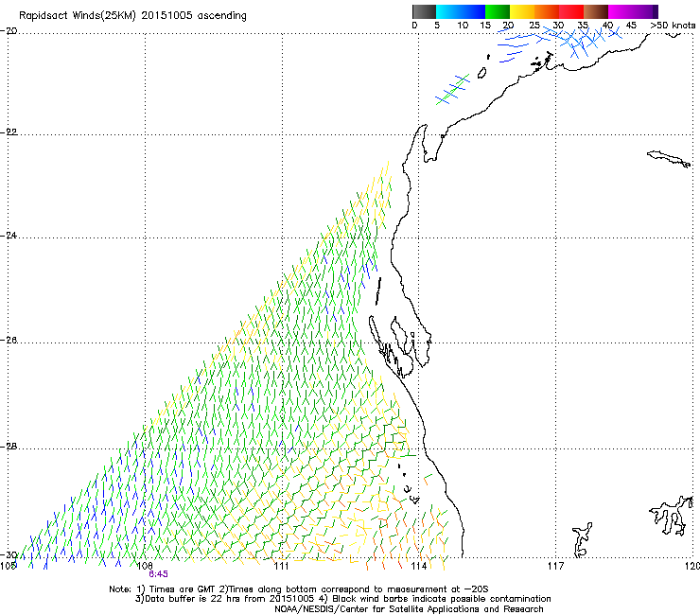Screen dimensions: 700x615
Task: Click the '10' legend scale label
Action: click(463, 26)
